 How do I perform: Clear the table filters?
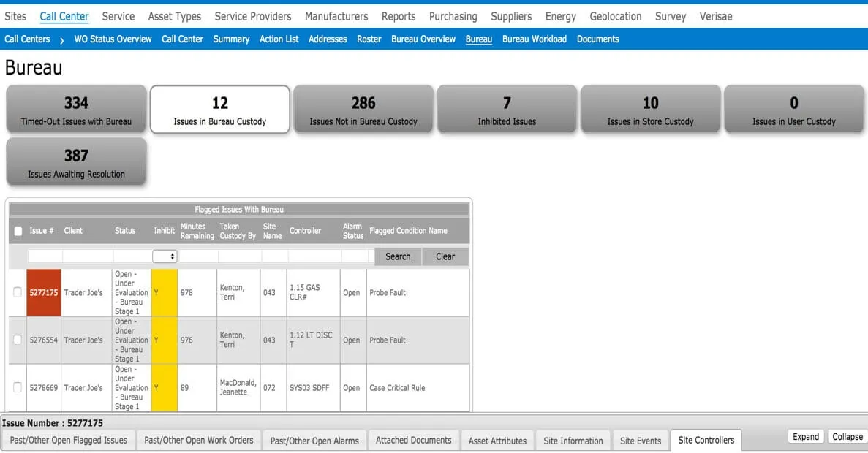445,256
